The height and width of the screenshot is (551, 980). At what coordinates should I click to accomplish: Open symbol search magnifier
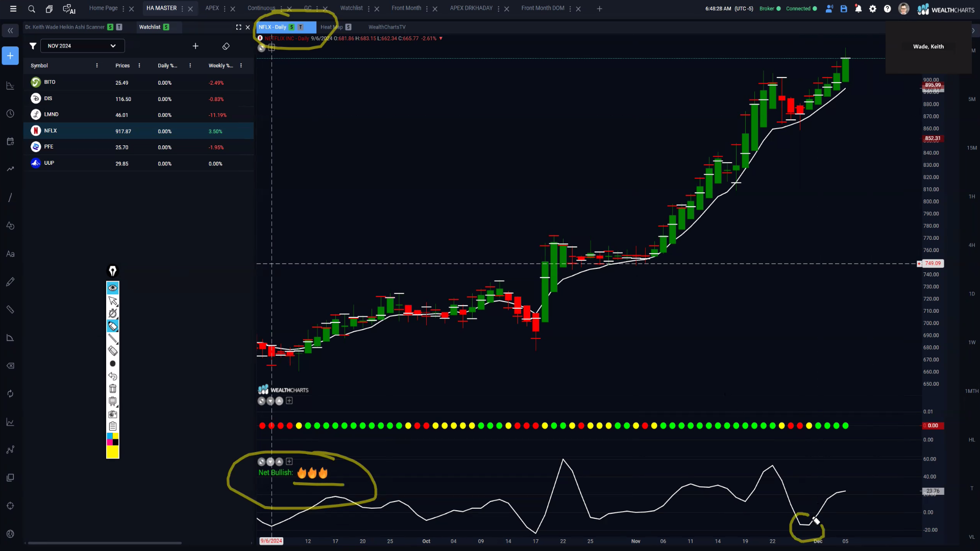[x=32, y=9]
